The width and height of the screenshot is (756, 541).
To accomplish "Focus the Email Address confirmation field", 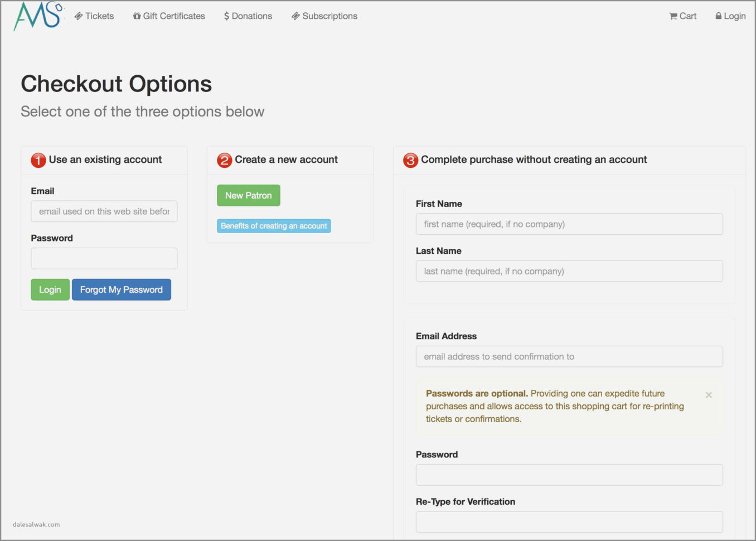I will coord(569,357).
